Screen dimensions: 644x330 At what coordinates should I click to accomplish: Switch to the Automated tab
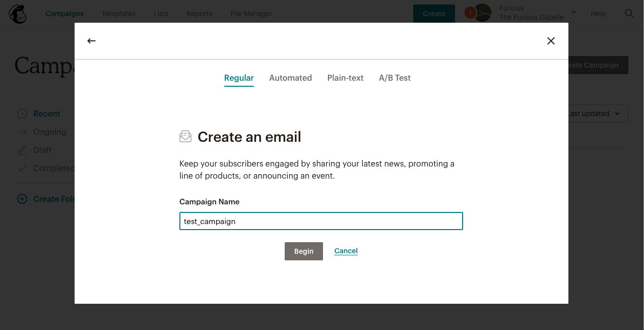290,78
